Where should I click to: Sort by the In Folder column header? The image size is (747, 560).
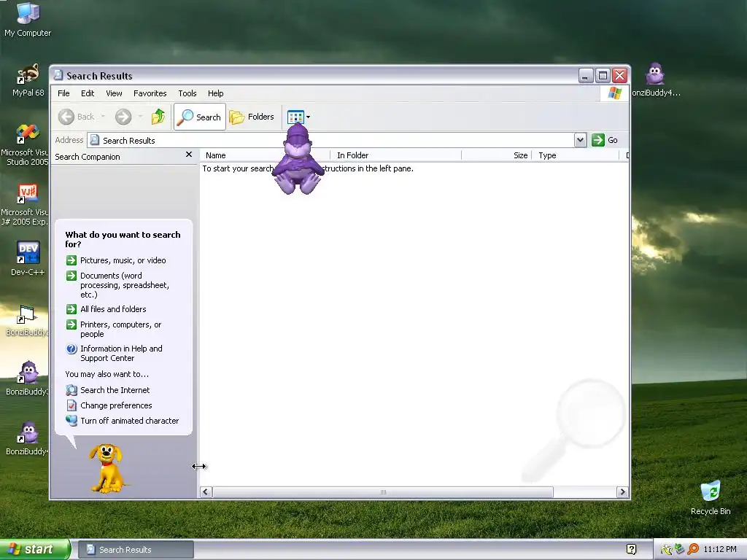click(395, 155)
